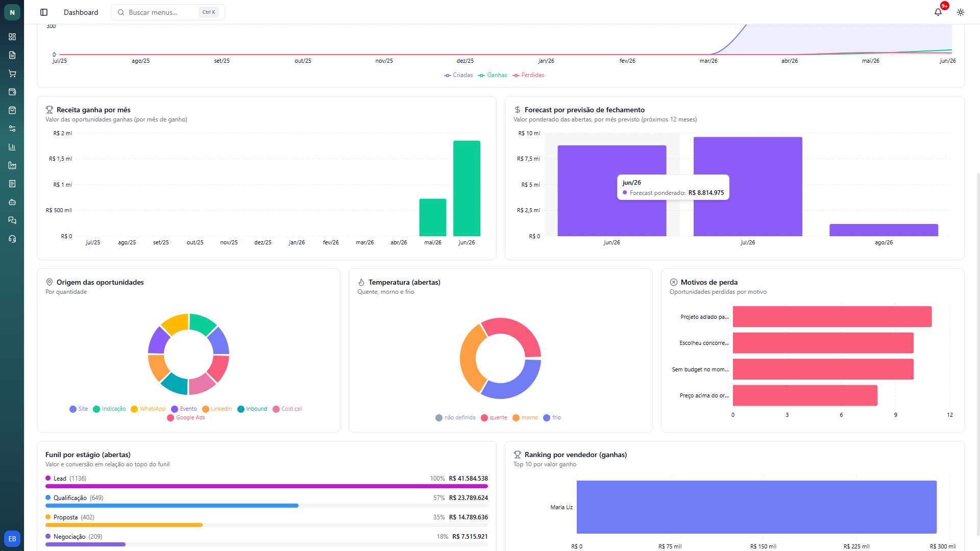
Task: Toggle the Google Ads legend entry
Action: point(186,418)
